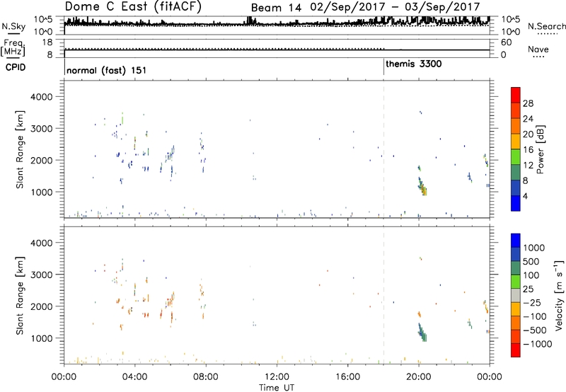Click the '28' label on the Power colorbar
Viewport: 566px width, 392px height.
[x=528, y=103]
